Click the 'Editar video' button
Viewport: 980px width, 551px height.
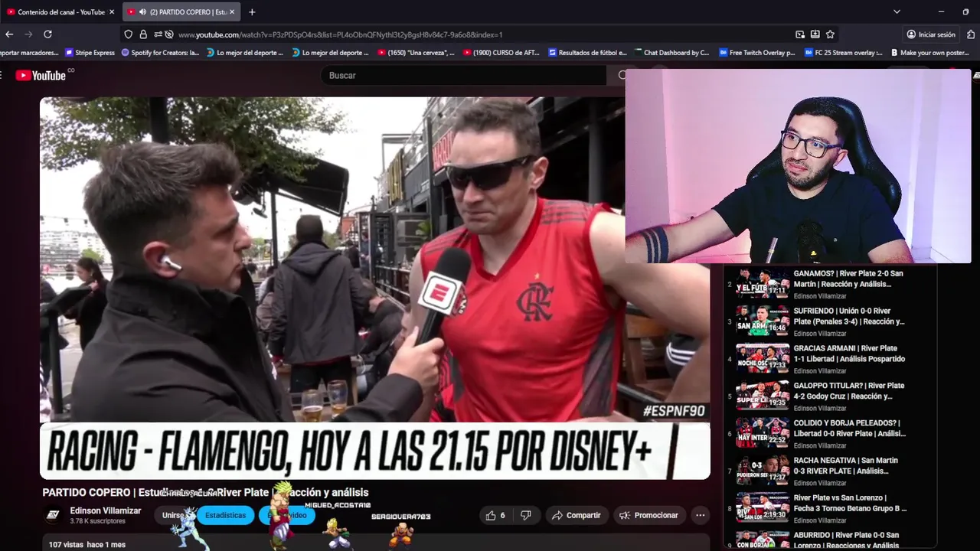[287, 515]
